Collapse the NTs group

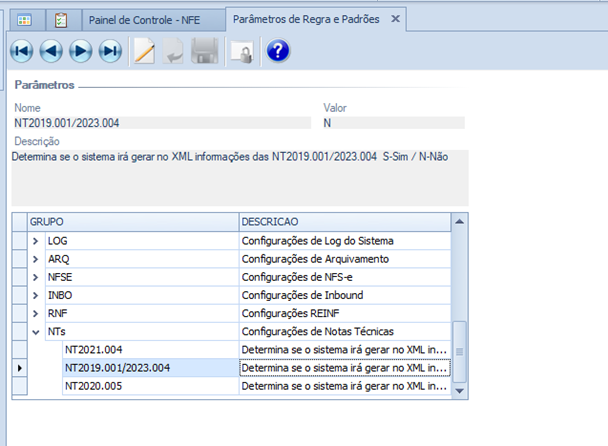click(x=37, y=331)
